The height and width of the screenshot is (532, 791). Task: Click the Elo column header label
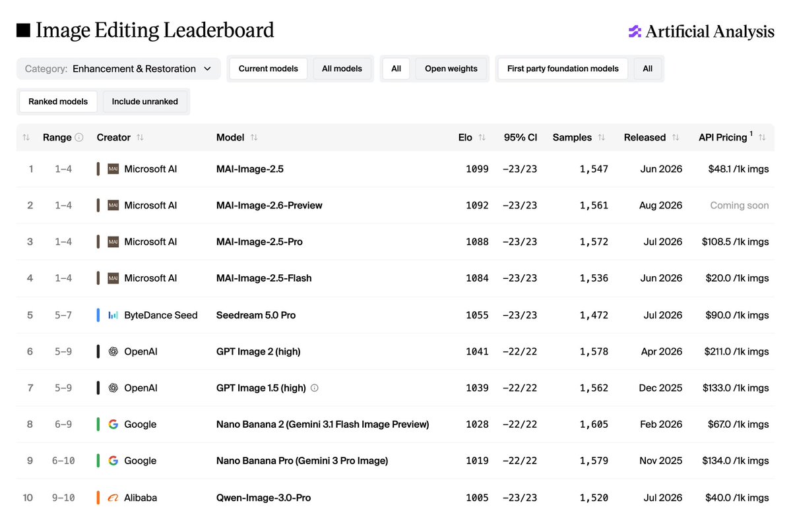tap(465, 137)
